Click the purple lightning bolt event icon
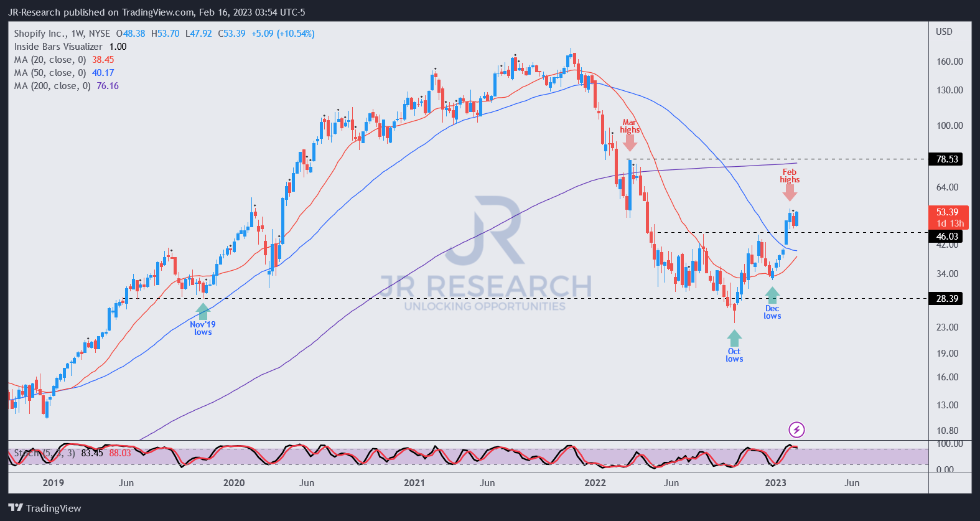This screenshot has width=980, height=521. click(796, 429)
